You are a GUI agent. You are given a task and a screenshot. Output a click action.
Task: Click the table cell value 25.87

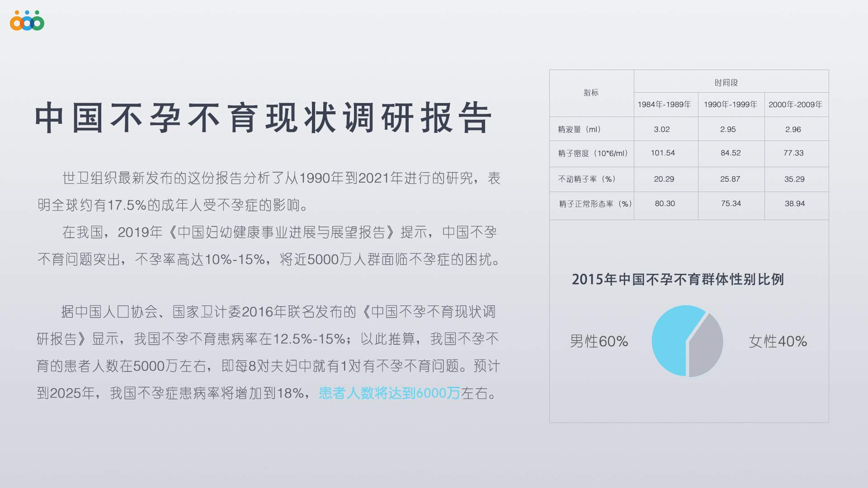730,179
